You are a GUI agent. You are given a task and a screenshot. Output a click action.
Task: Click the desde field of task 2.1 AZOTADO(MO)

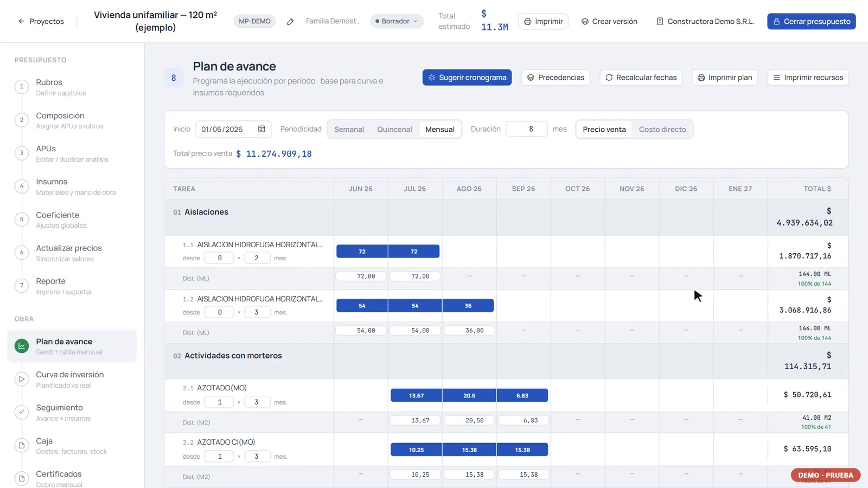point(219,402)
